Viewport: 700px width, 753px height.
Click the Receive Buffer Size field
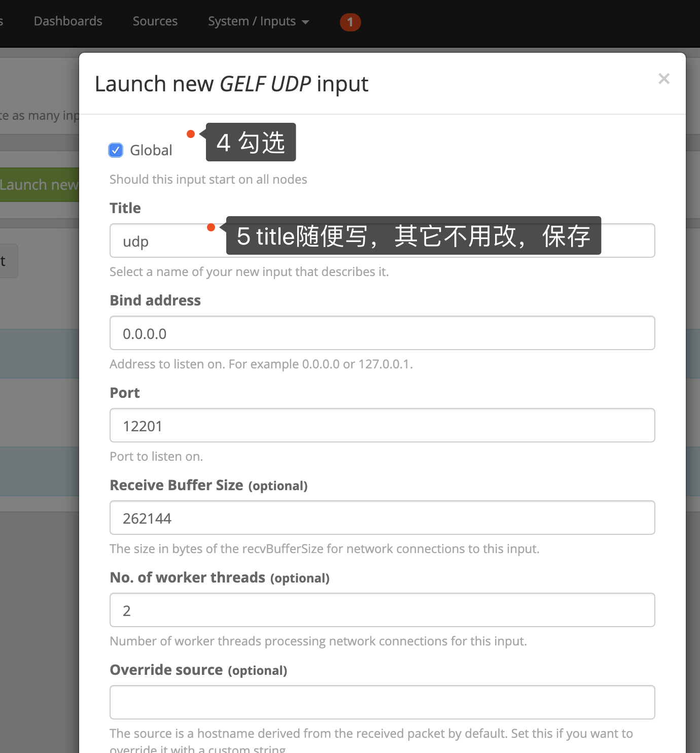[x=382, y=518]
